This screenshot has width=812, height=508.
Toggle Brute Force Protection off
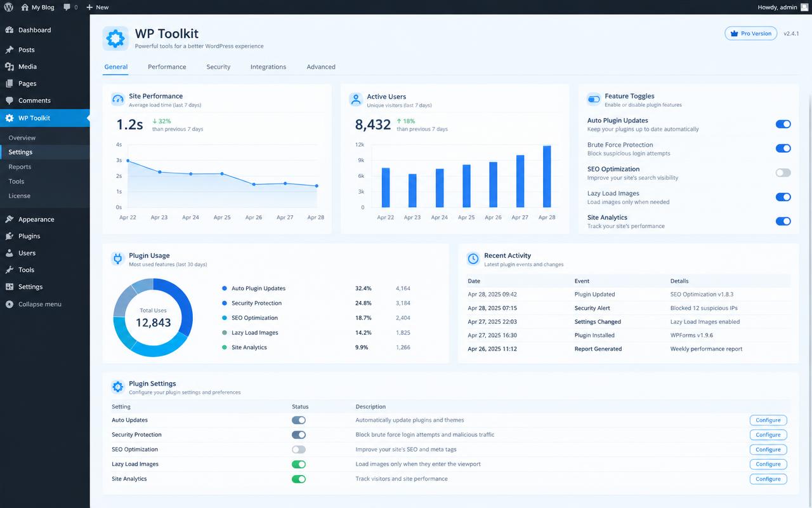[783, 149]
